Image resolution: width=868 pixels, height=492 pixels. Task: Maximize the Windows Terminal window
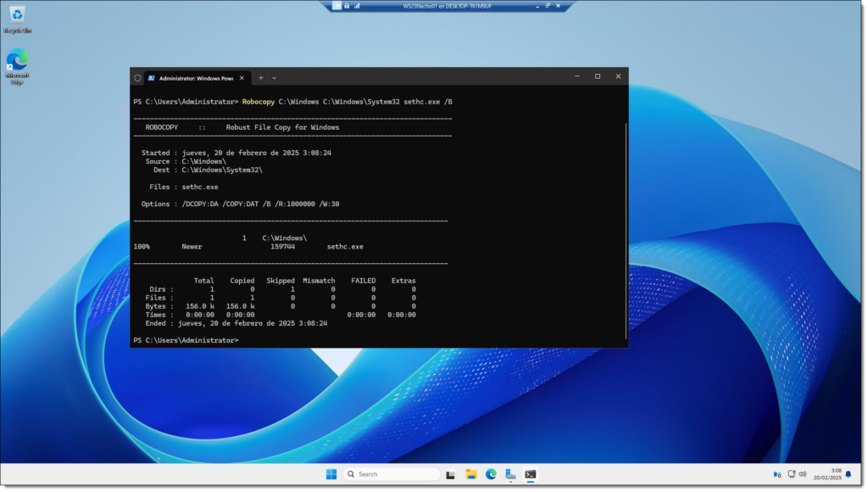pos(598,76)
